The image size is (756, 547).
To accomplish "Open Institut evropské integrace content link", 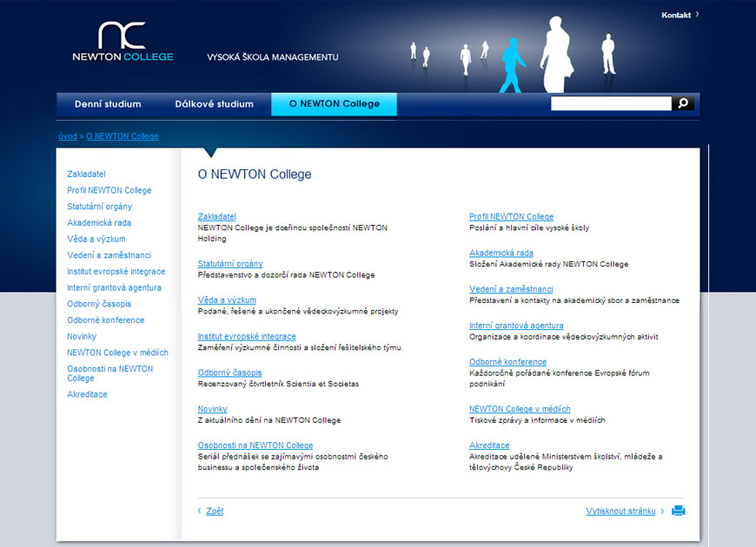I will (x=247, y=336).
